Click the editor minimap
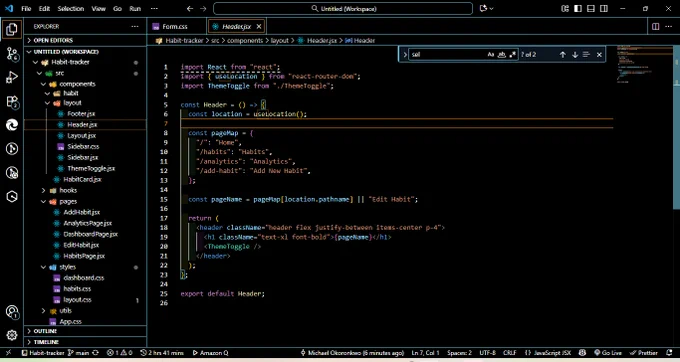 pos(644,65)
